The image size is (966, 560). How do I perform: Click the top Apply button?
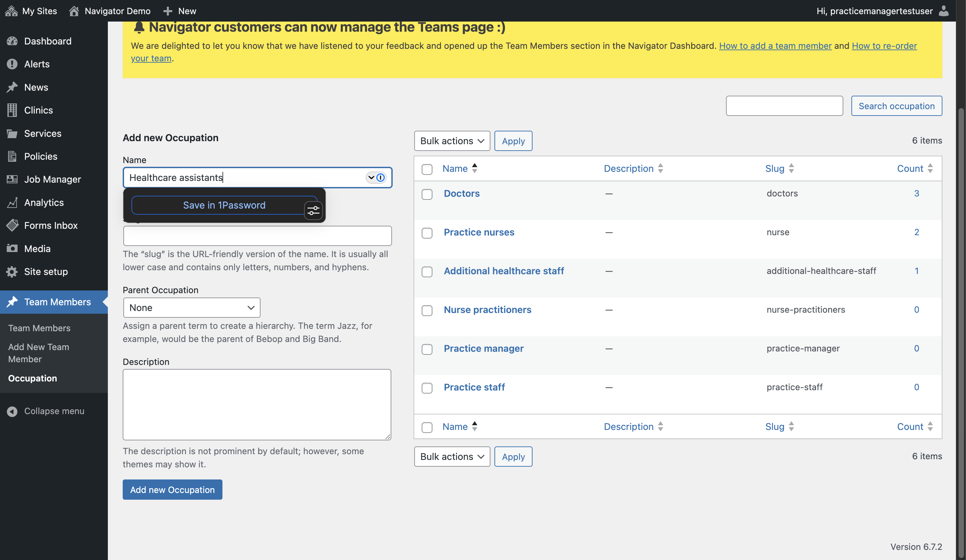click(513, 141)
